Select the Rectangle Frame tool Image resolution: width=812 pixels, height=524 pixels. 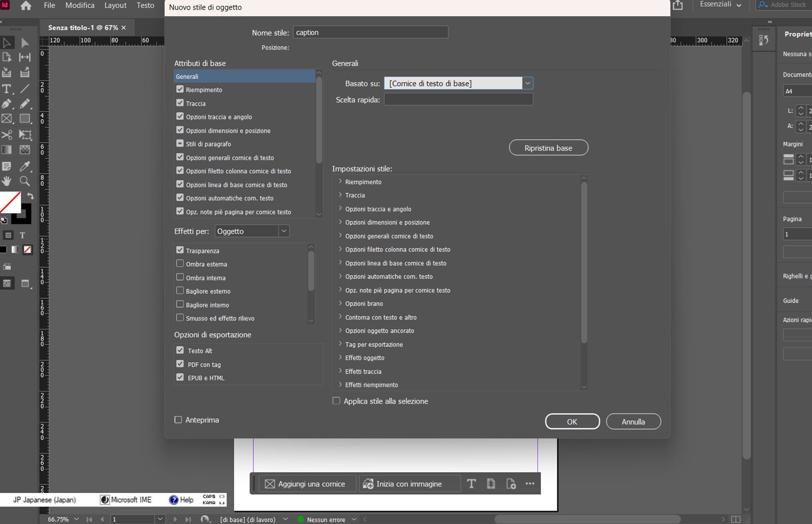[7, 119]
